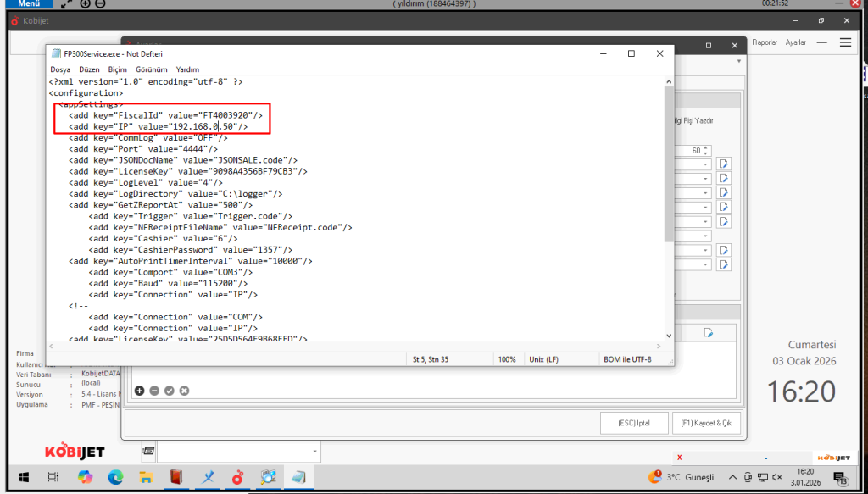Click the black plus add-row icon
Image resolution: width=868 pixels, height=494 pixels.
pyautogui.click(x=140, y=391)
